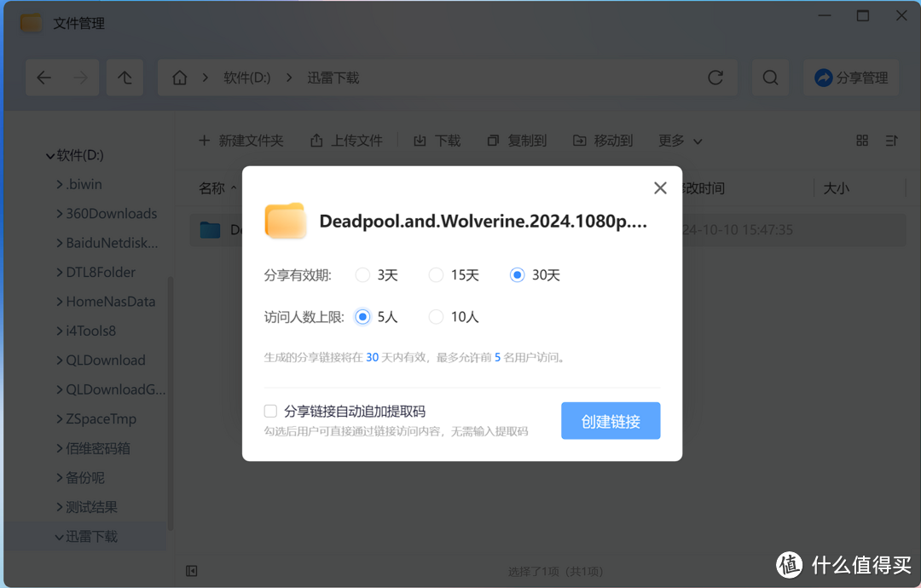The width and height of the screenshot is (921, 588).
Task: Navigate up one directory level
Action: coord(125,77)
